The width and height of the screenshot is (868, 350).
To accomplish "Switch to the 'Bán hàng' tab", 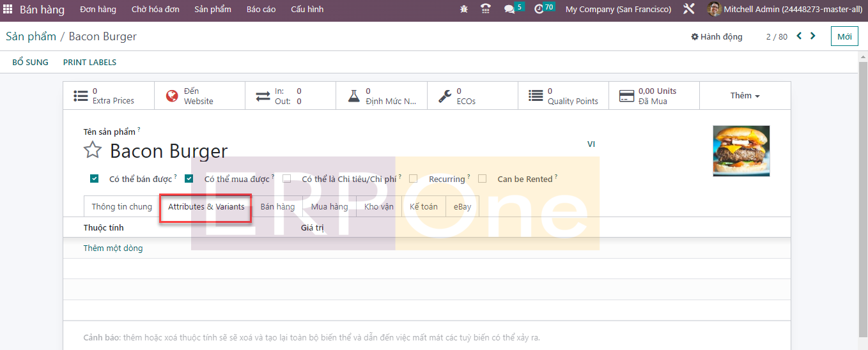I will [x=277, y=207].
